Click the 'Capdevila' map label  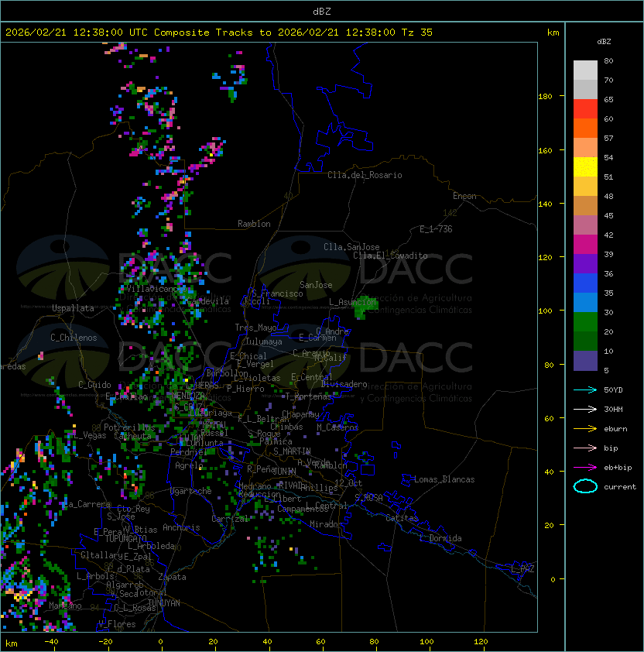click(x=207, y=301)
